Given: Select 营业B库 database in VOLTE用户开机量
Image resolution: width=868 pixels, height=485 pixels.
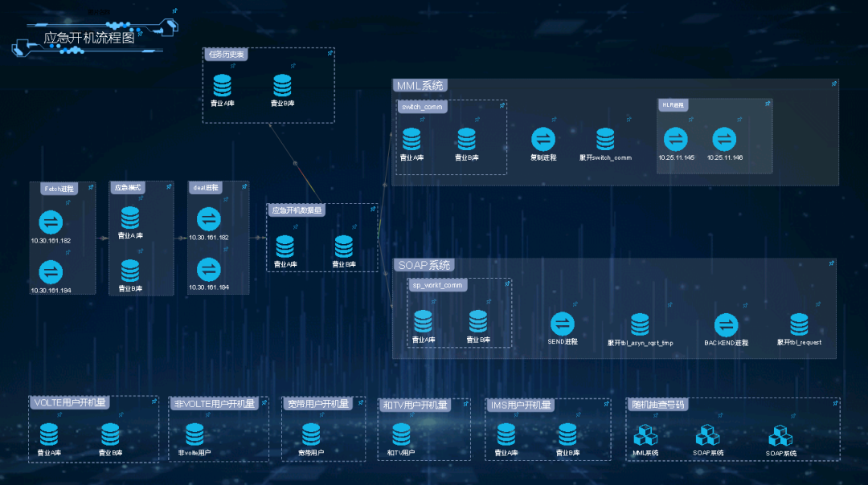Looking at the screenshot, I should click(x=110, y=434).
